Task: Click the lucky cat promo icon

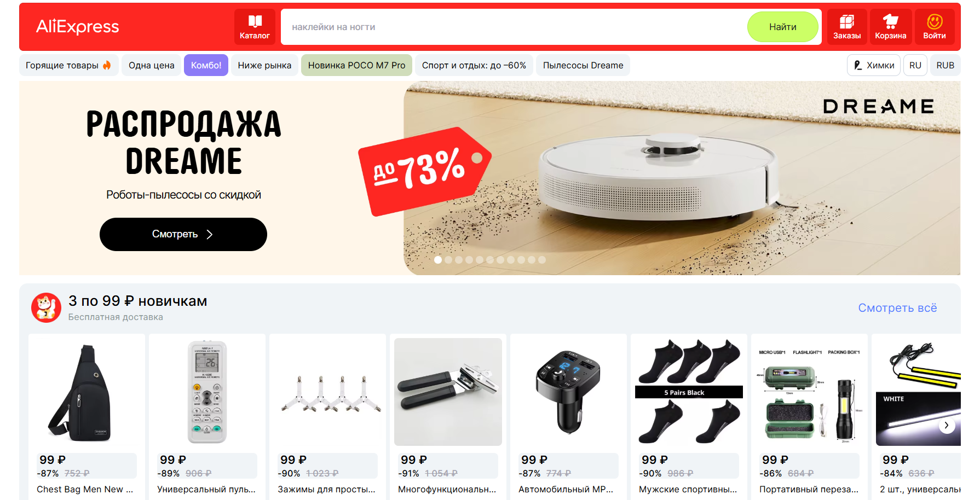Action: pyautogui.click(x=46, y=307)
